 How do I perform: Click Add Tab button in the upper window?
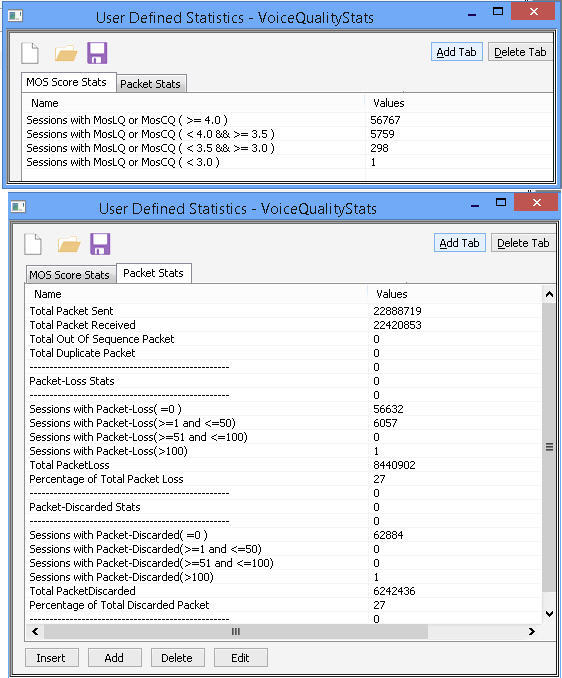(457, 52)
